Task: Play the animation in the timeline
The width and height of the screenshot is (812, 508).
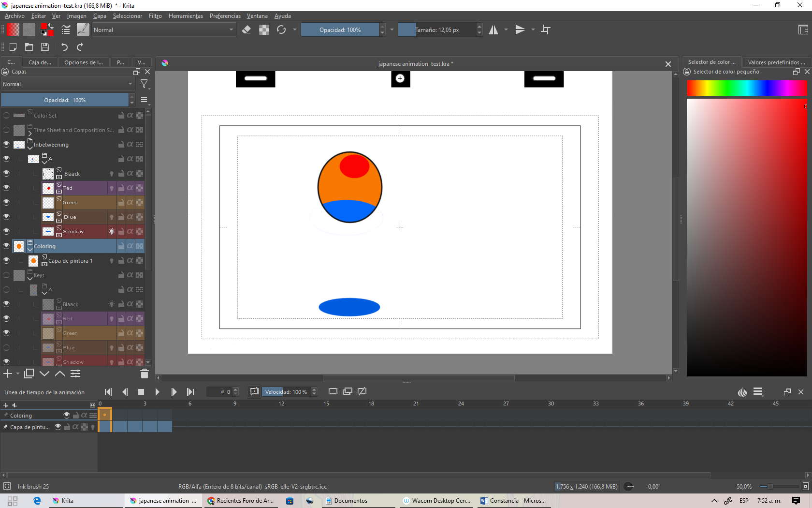Action: coord(157,392)
